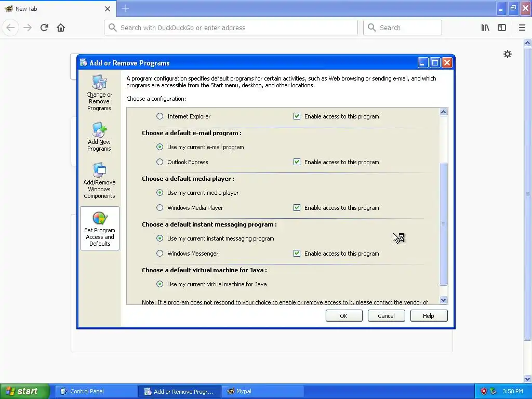
Task: Select Windows Media Player radio button
Action: coord(159,208)
